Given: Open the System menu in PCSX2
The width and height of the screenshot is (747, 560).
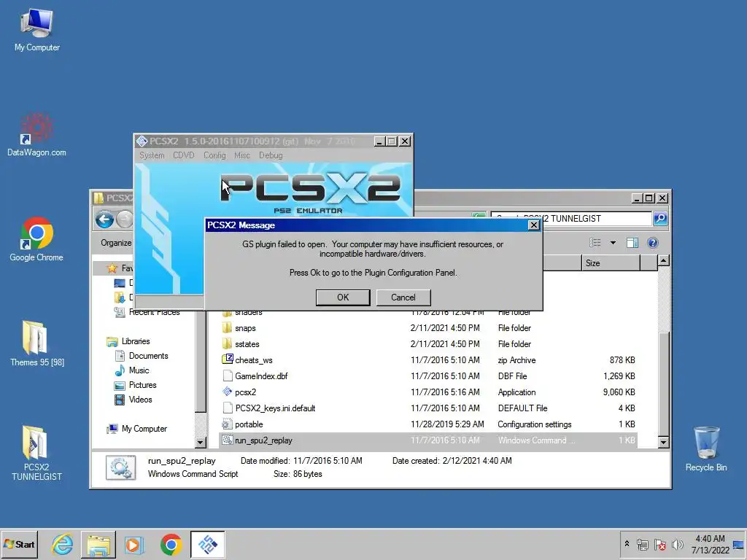Looking at the screenshot, I should [x=152, y=155].
